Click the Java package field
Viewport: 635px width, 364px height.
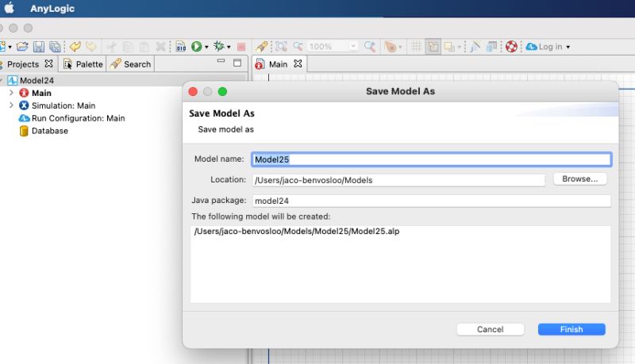431,201
